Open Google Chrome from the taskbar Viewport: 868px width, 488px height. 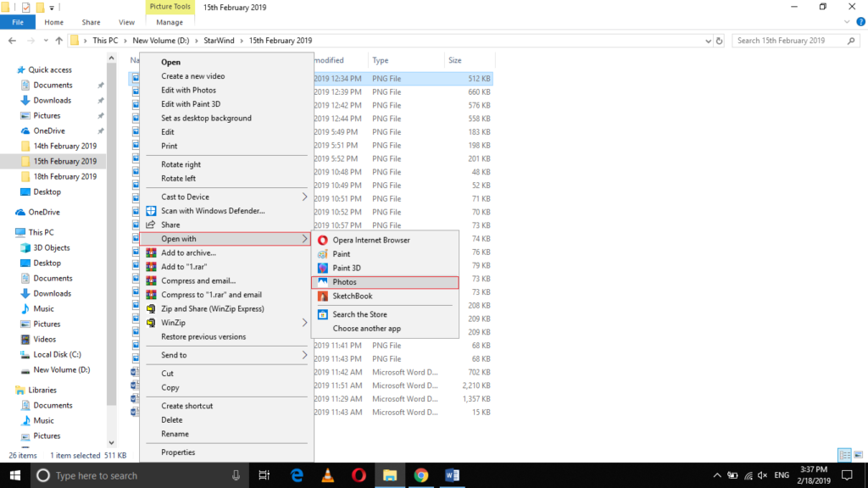click(x=420, y=475)
